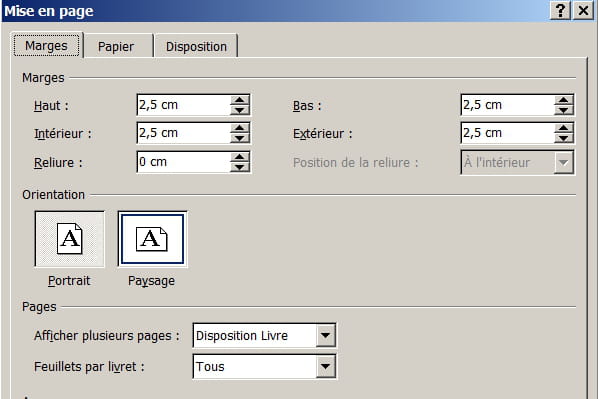
Task: Click the Mise en page title bar
Action: [275, 11]
